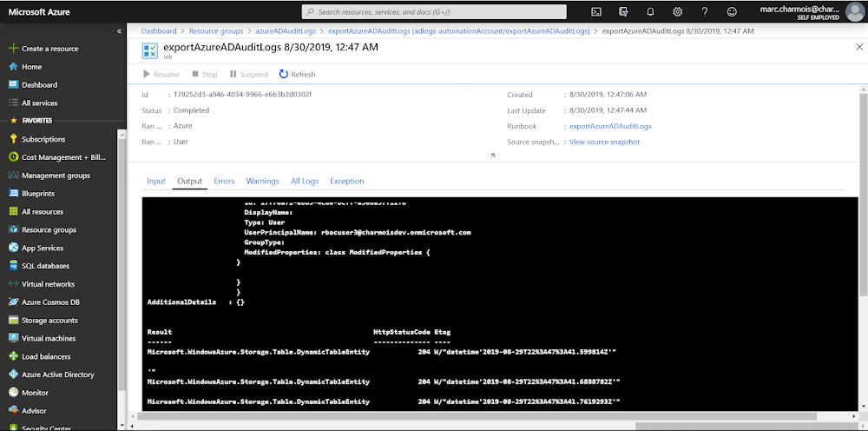This screenshot has height=431, width=868.
Task: Click the Dashboard icon in sidebar
Action: tap(14, 85)
